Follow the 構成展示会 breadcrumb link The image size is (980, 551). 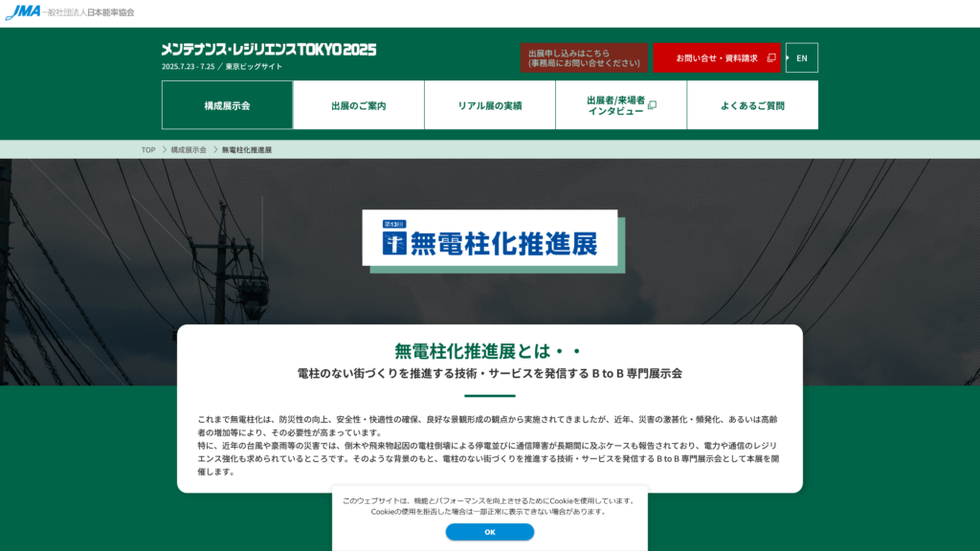tap(189, 150)
